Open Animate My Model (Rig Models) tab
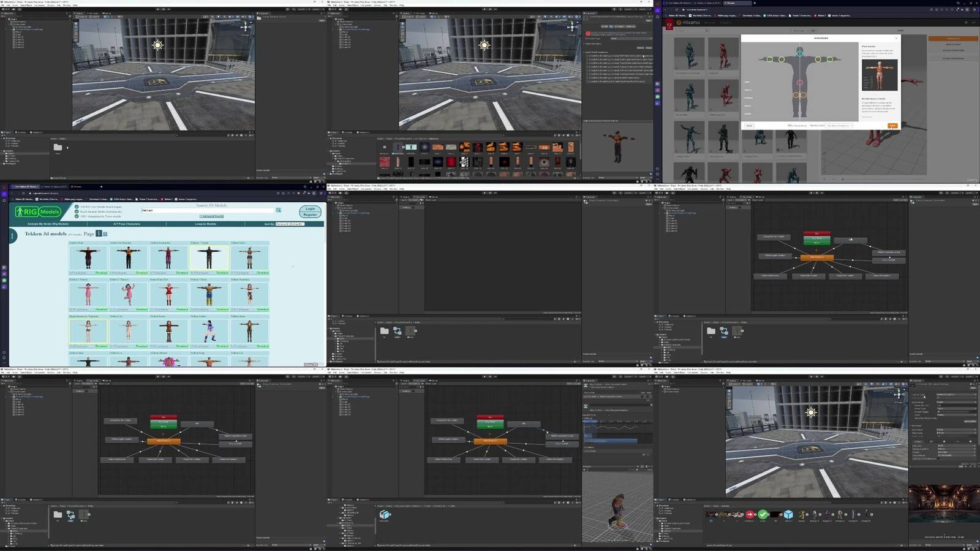980x551 pixels. click(x=48, y=224)
